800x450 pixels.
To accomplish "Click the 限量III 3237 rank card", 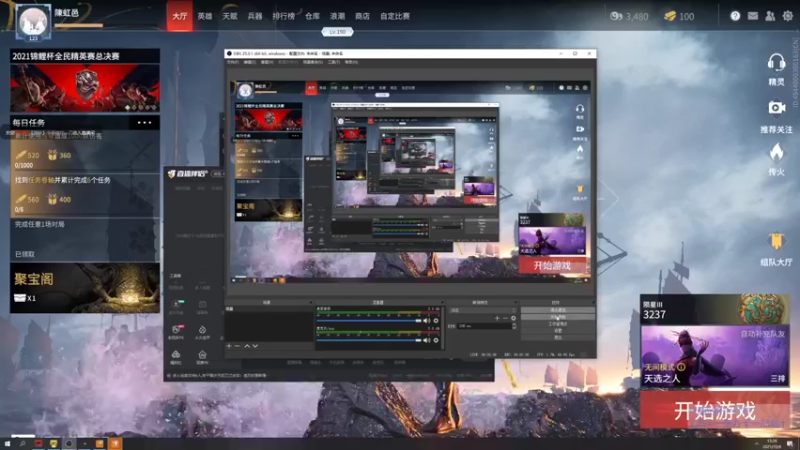I will [x=714, y=309].
